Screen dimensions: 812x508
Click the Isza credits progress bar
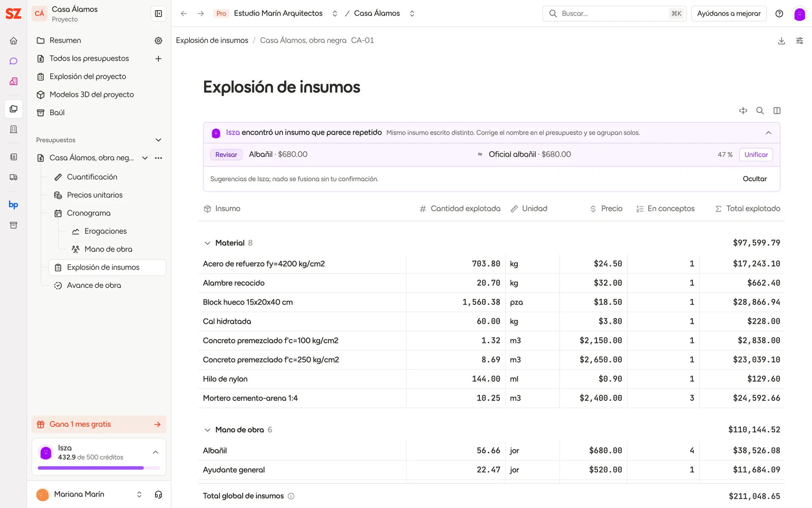pos(99,468)
